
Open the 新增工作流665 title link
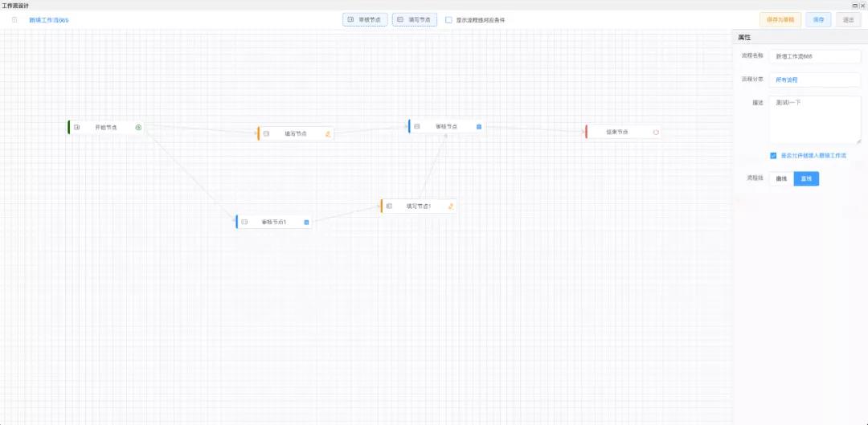point(49,20)
